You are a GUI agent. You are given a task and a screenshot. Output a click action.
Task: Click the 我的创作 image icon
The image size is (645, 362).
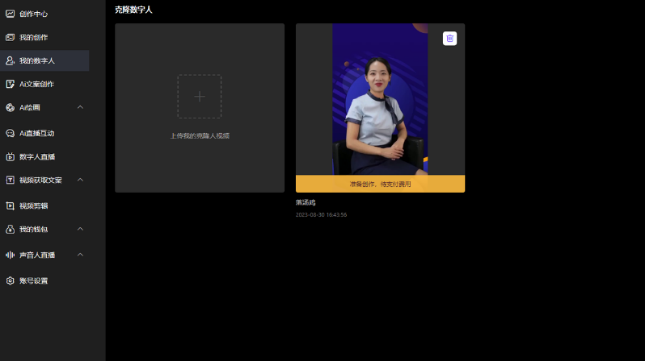pos(10,37)
